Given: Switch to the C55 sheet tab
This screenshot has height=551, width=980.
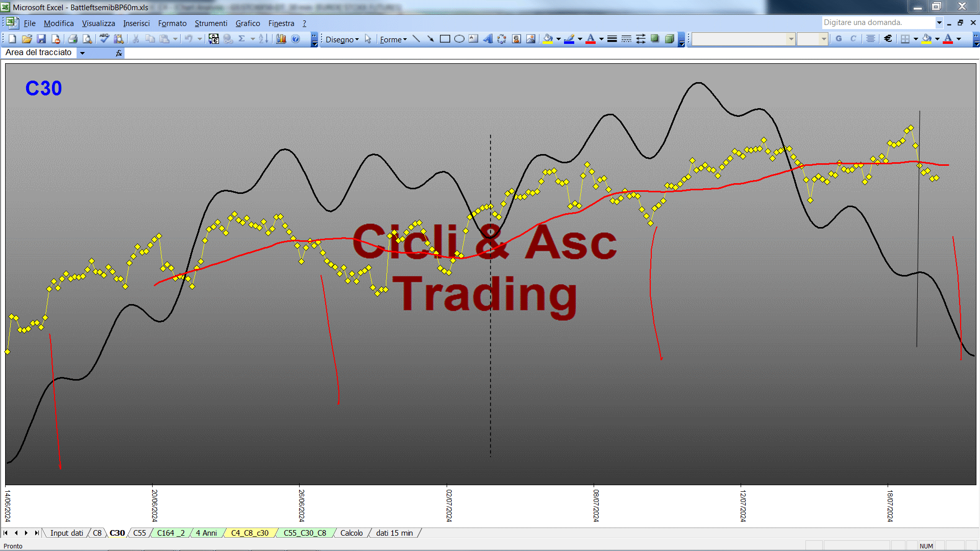Looking at the screenshot, I should [x=139, y=533].
